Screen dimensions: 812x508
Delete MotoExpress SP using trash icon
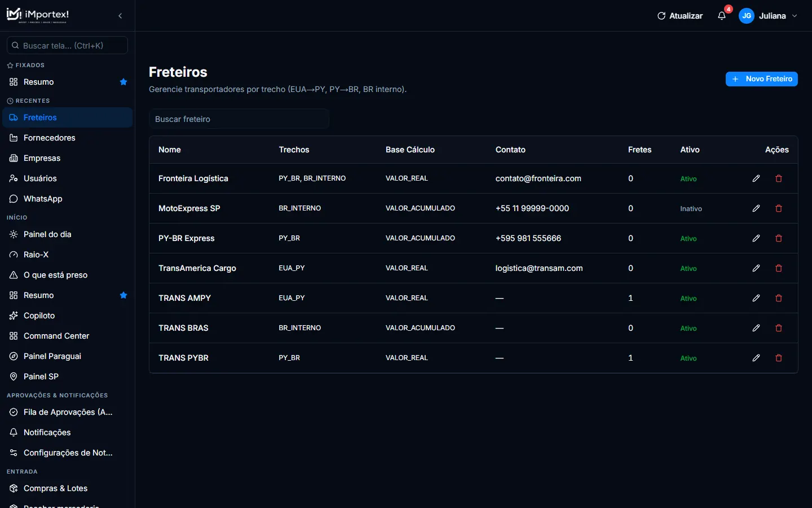[x=779, y=208]
